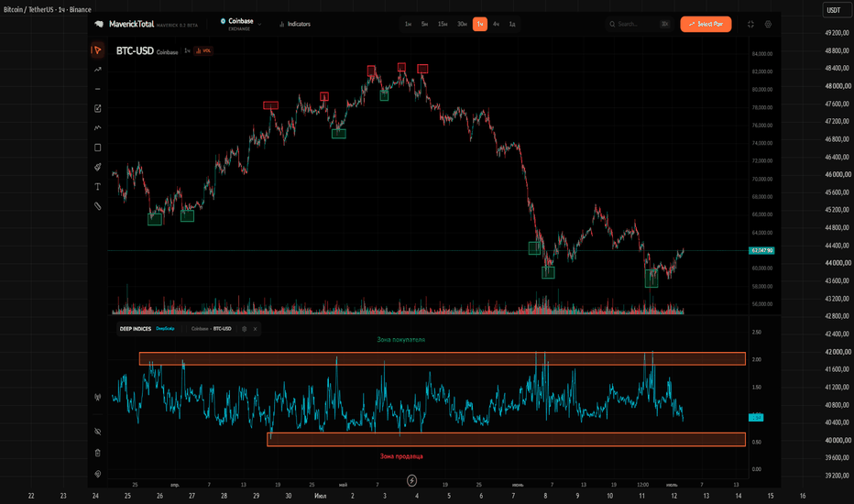Viewport: 854px width, 504px height.
Task: Click the 'Зона продавца' label
Action: 401,456
